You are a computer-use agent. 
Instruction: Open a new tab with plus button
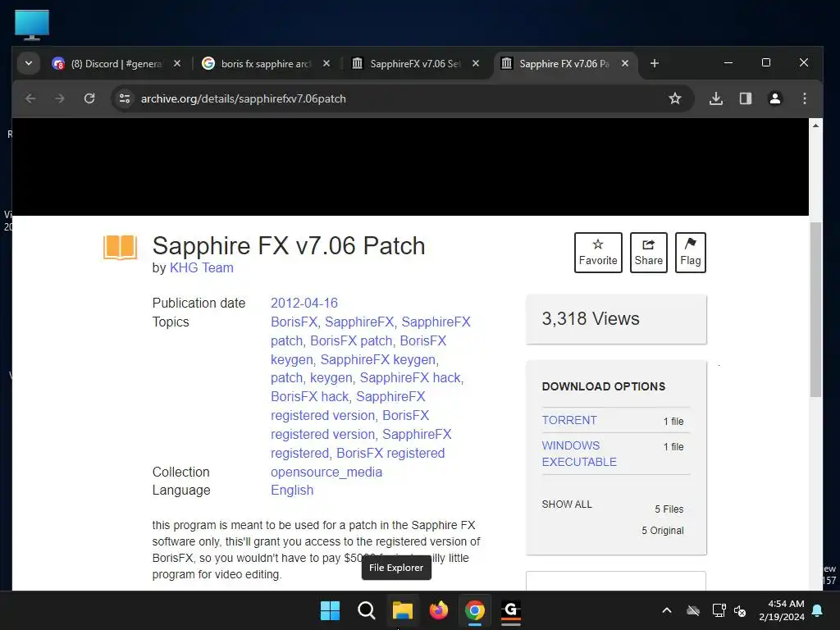(654, 64)
